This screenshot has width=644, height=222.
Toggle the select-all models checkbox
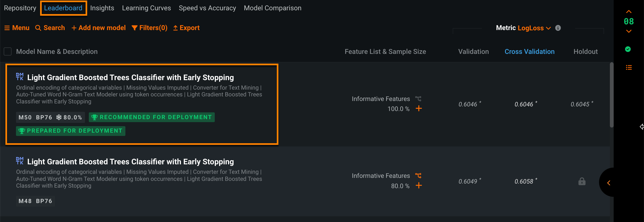[x=8, y=51]
